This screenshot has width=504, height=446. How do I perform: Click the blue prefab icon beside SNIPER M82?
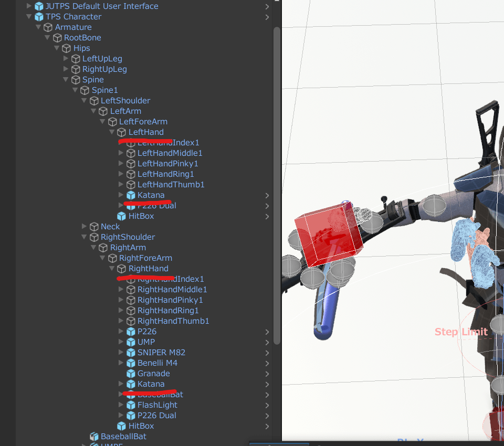131,353
